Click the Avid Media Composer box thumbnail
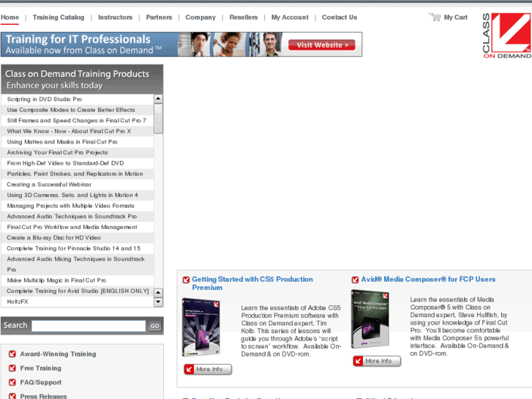 370,319
